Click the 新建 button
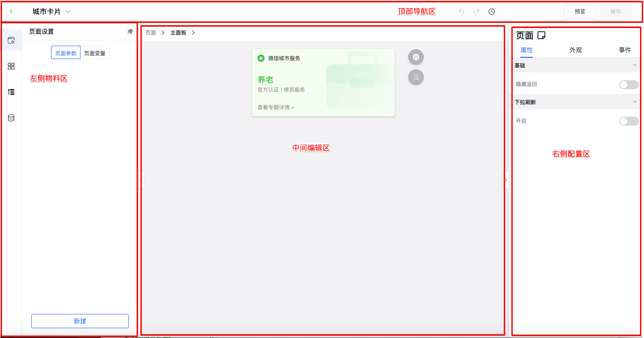 tap(80, 321)
